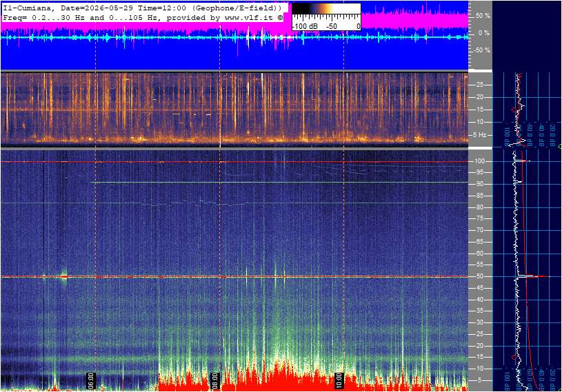
Task: Click the 95 Hz frequency axis label
Action: point(479,172)
